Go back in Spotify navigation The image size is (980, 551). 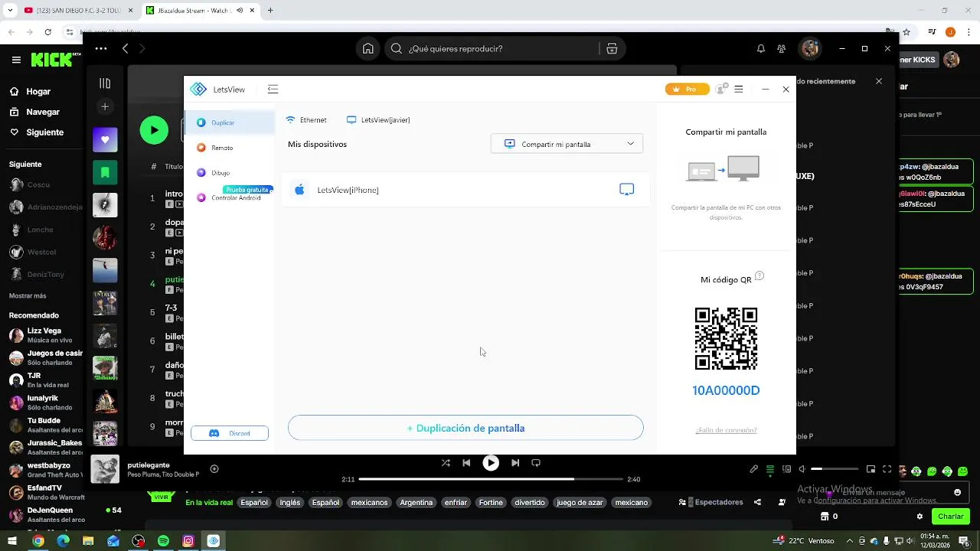126,48
